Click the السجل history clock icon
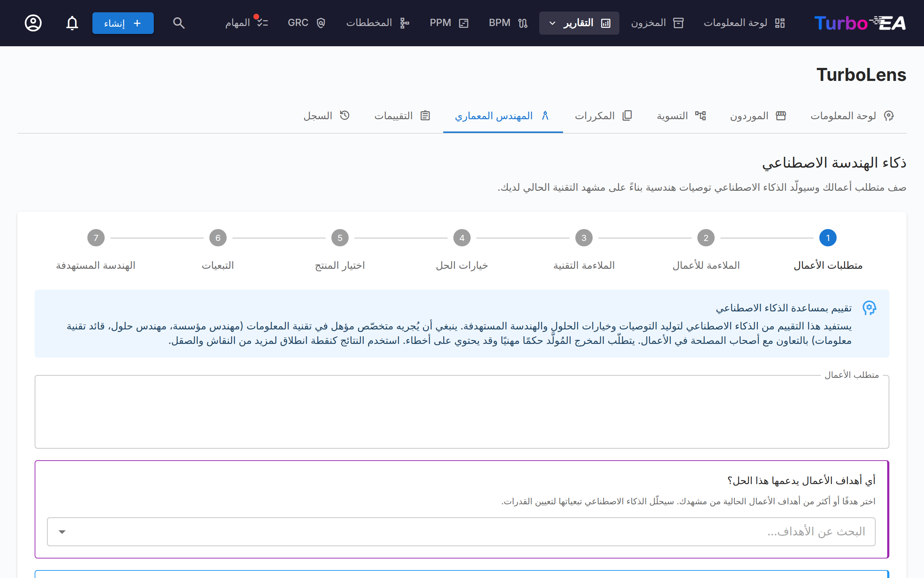 click(344, 116)
